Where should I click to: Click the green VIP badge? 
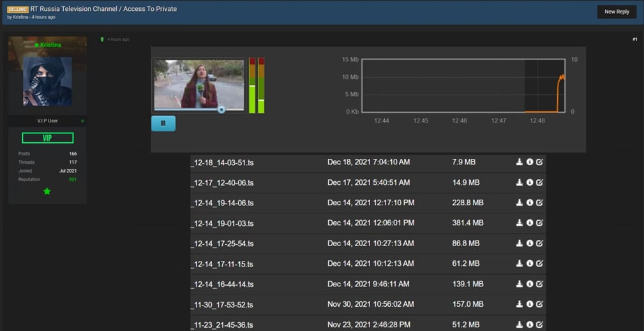[x=47, y=138]
